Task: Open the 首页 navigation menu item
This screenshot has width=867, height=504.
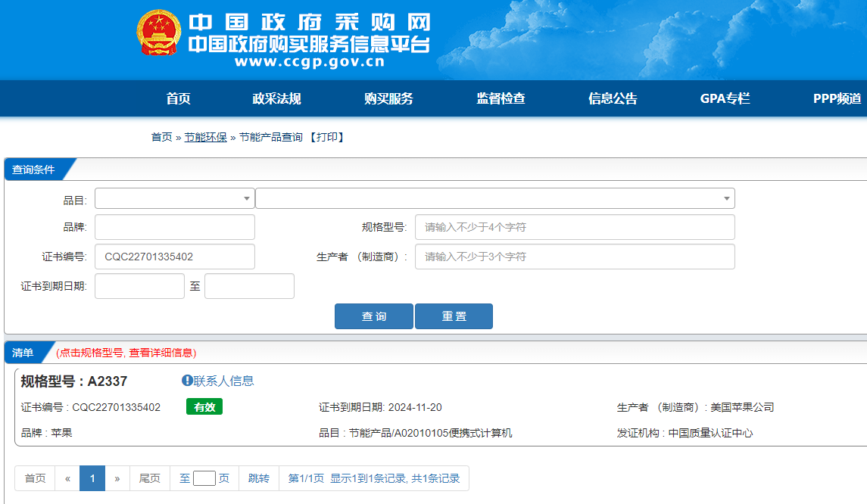Action: (178, 98)
